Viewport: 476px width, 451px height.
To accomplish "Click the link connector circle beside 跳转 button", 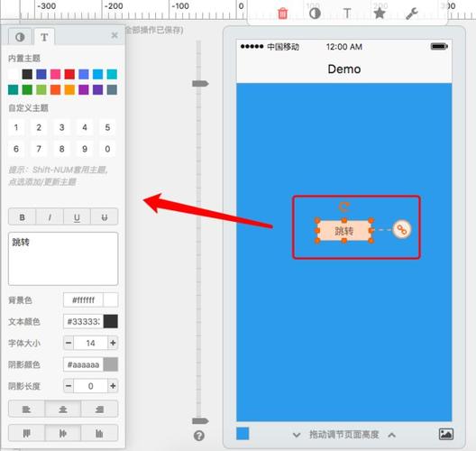I will tap(402, 229).
